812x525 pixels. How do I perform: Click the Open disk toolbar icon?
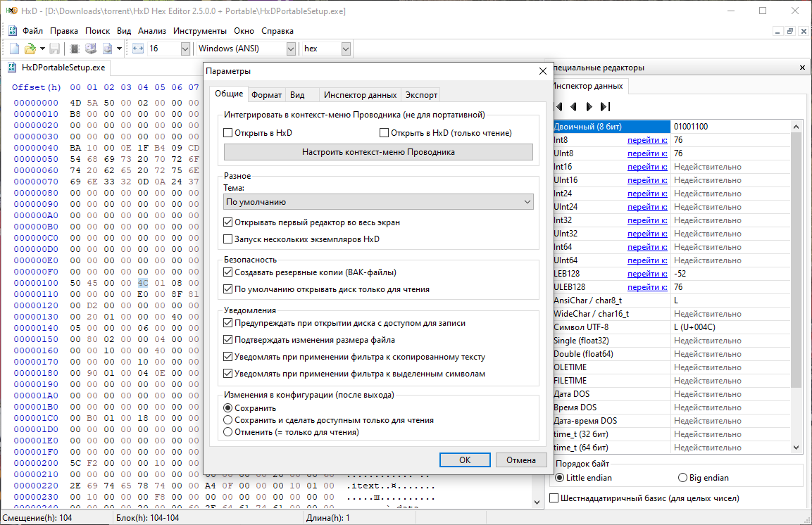pyautogui.click(x=91, y=49)
